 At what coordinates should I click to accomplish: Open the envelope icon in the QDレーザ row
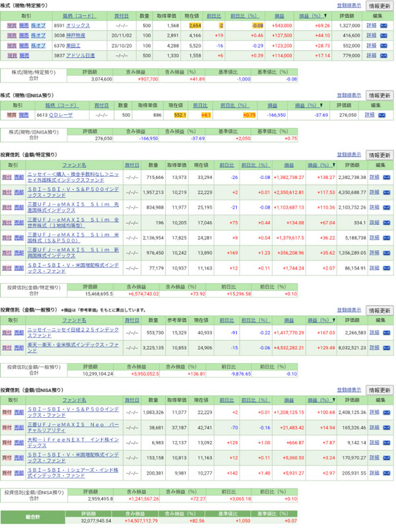383,115
